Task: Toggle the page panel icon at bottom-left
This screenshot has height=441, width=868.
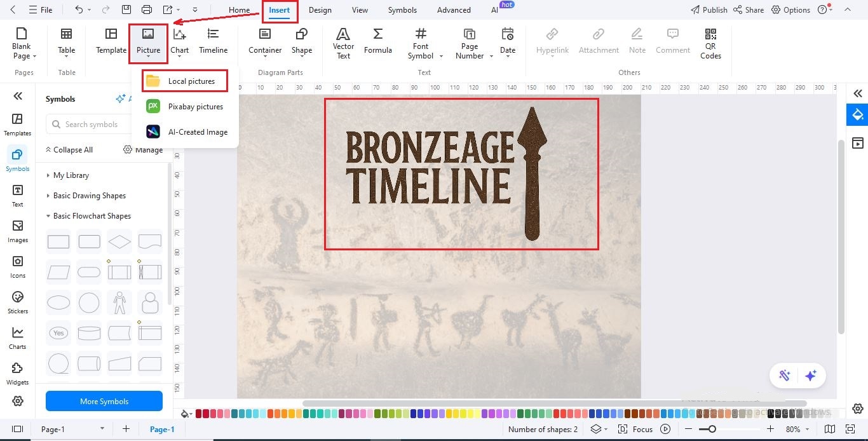Action: tap(17, 429)
